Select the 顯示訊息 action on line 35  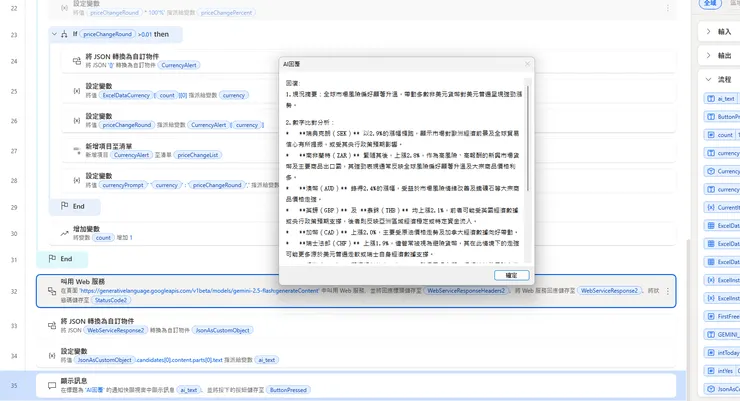(x=356, y=385)
